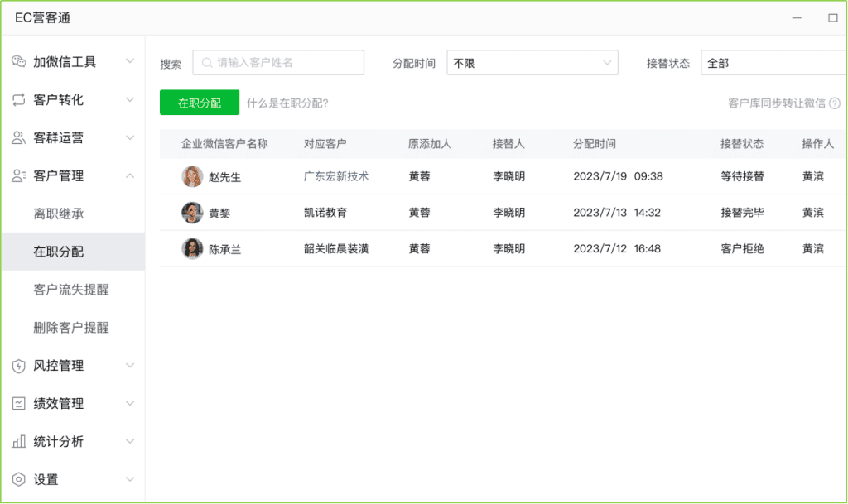Click the conversion arrows icon beside 客户转化
848x504 pixels.
[x=19, y=100]
